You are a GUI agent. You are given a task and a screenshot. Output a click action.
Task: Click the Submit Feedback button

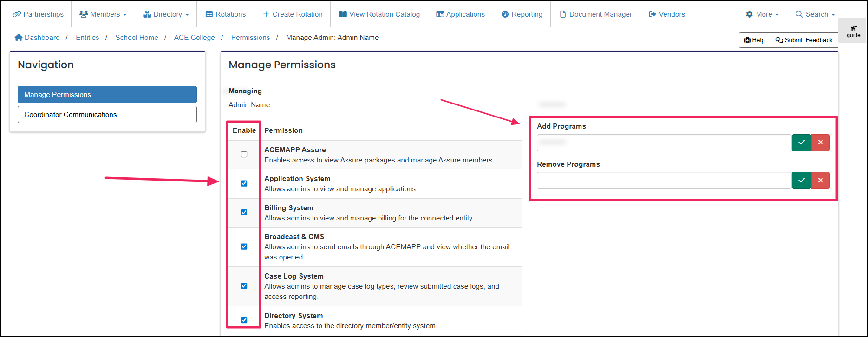click(x=804, y=40)
